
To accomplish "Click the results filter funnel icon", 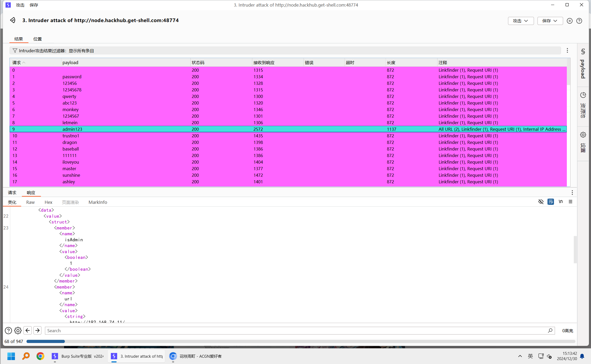I will [15, 51].
